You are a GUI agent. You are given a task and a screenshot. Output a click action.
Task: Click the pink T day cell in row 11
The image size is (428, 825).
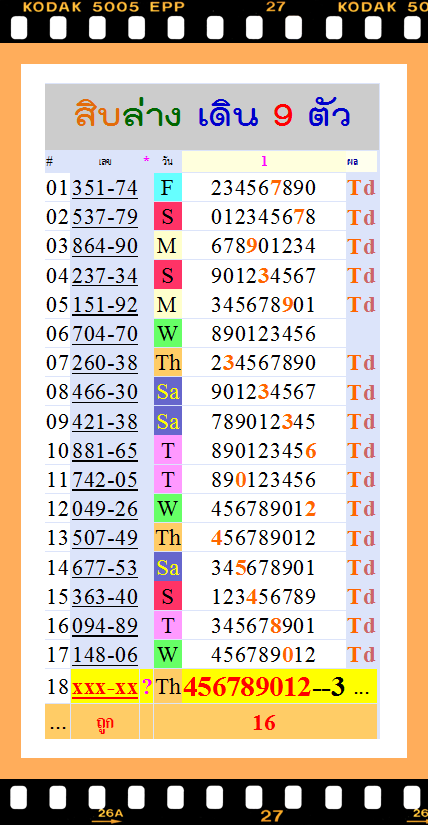coord(167,479)
